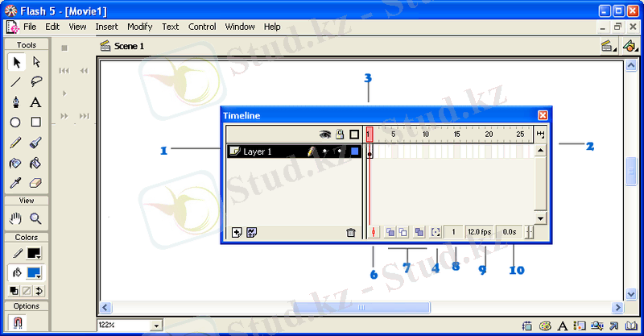Select the Text tool

click(35, 102)
